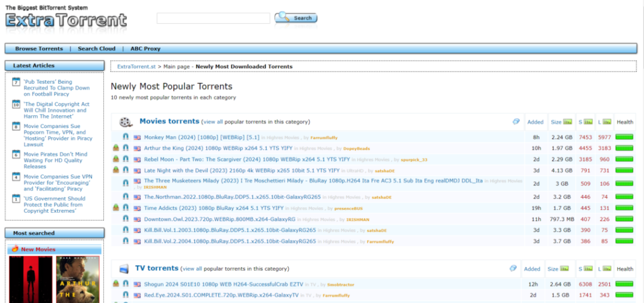Screen dimensions: 644x303
Task: Click the flame icon beside New Movies
Action: [15, 249]
